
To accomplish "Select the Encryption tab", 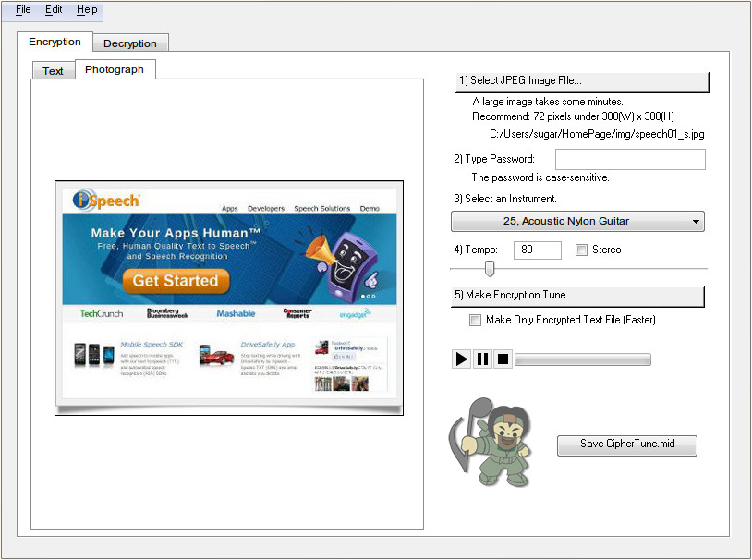I will tap(55, 42).
